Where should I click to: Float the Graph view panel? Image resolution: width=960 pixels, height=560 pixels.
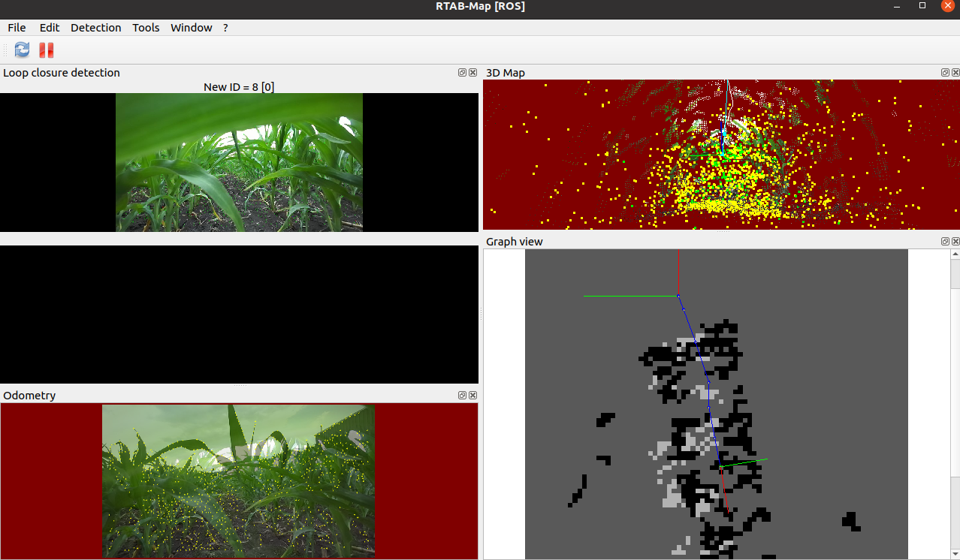[x=945, y=242]
